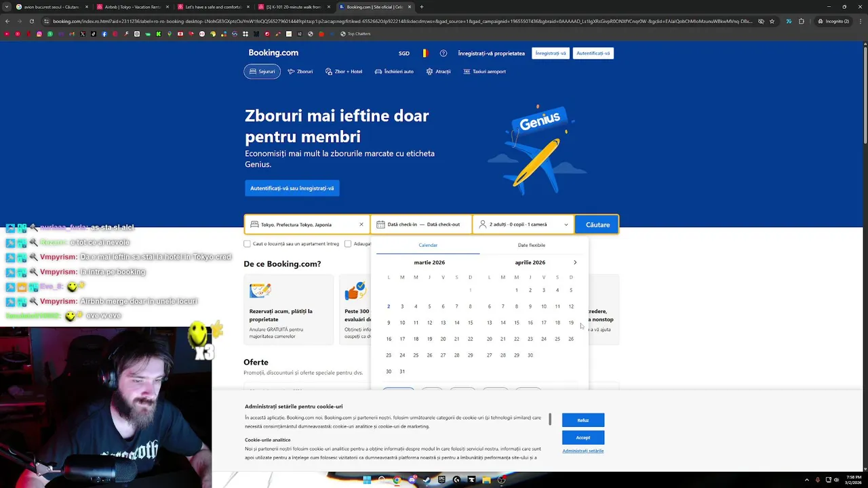Open the check-in / check-out date field
The height and width of the screenshot is (488, 868).
point(421,224)
